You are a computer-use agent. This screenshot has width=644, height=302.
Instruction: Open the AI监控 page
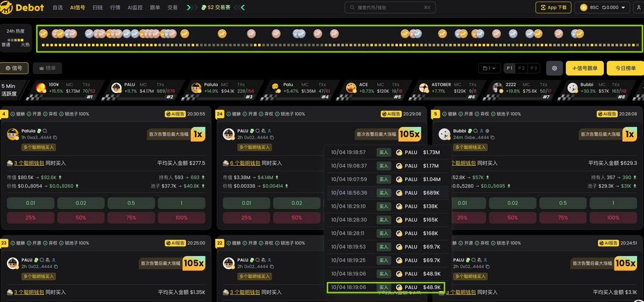point(135,8)
